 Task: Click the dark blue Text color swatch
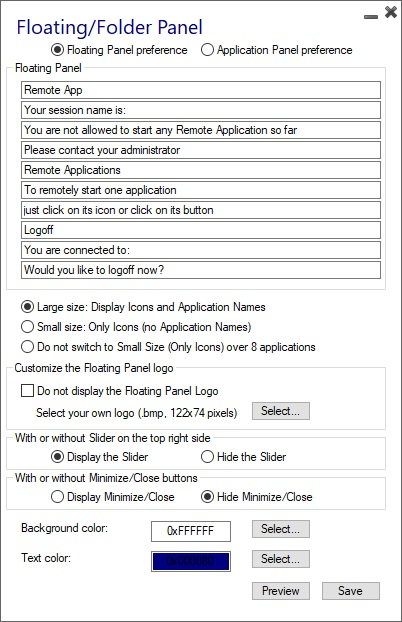click(191, 561)
